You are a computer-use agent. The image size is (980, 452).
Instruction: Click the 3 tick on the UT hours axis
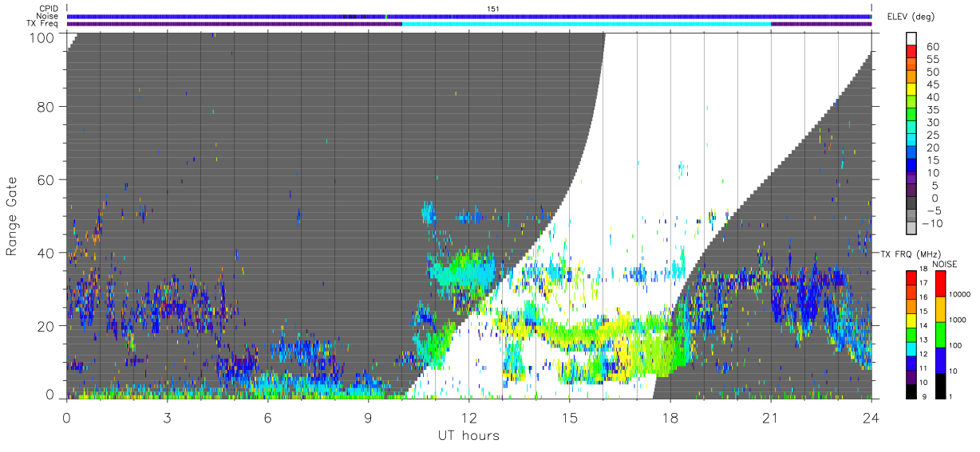click(167, 417)
